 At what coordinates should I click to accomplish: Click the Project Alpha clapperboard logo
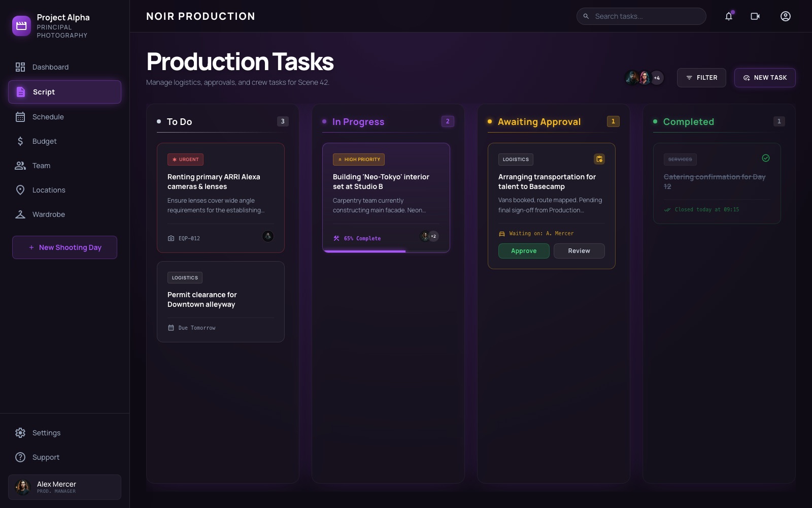(x=21, y=26)
